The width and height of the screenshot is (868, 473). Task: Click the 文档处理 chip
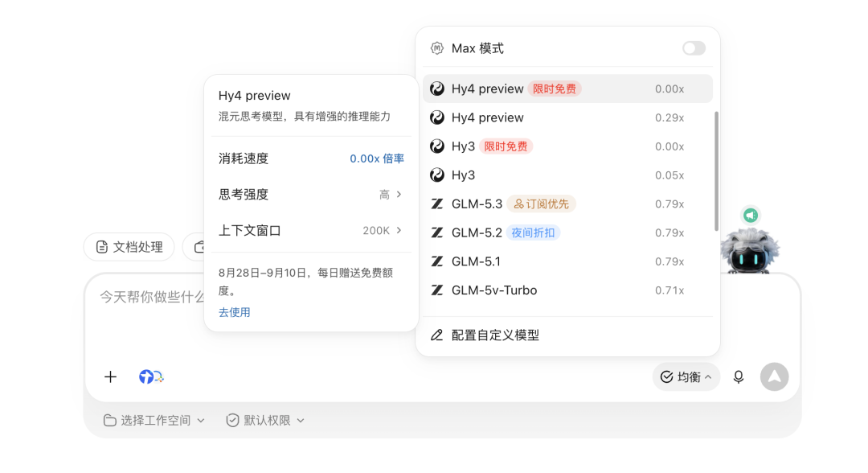click(129, 247)
